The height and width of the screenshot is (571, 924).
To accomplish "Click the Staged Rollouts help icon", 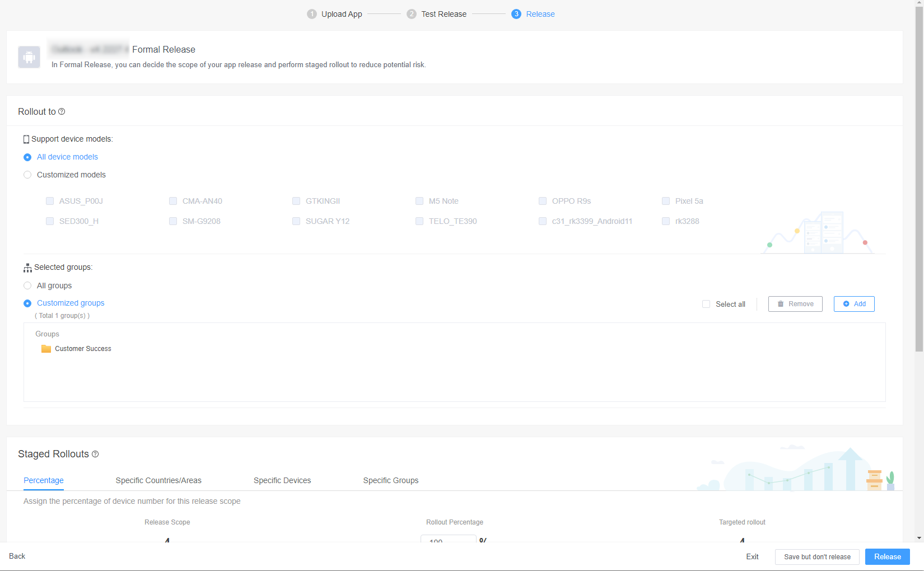I will coord(95,454).
